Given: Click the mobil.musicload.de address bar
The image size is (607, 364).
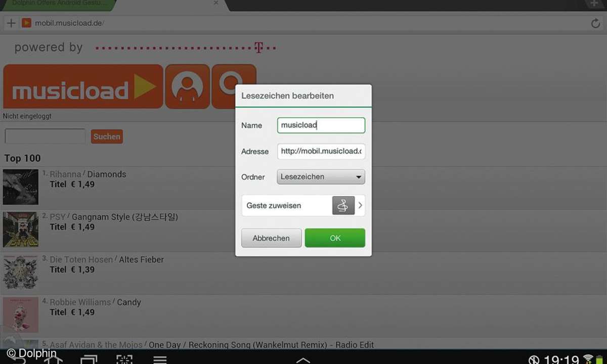Looking at the screenshot, I should pos(303,23).
